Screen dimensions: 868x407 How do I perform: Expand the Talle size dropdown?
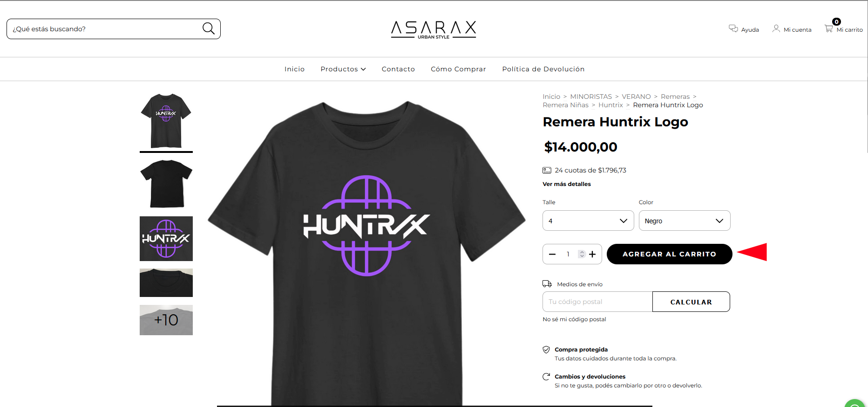coord(588,221)
